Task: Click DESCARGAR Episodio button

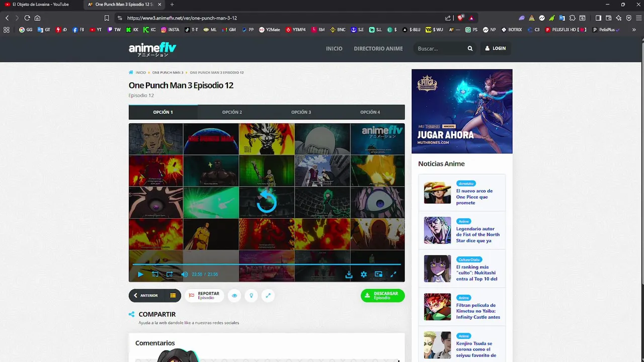Action: pyautogui.click(x=382, y=296)
